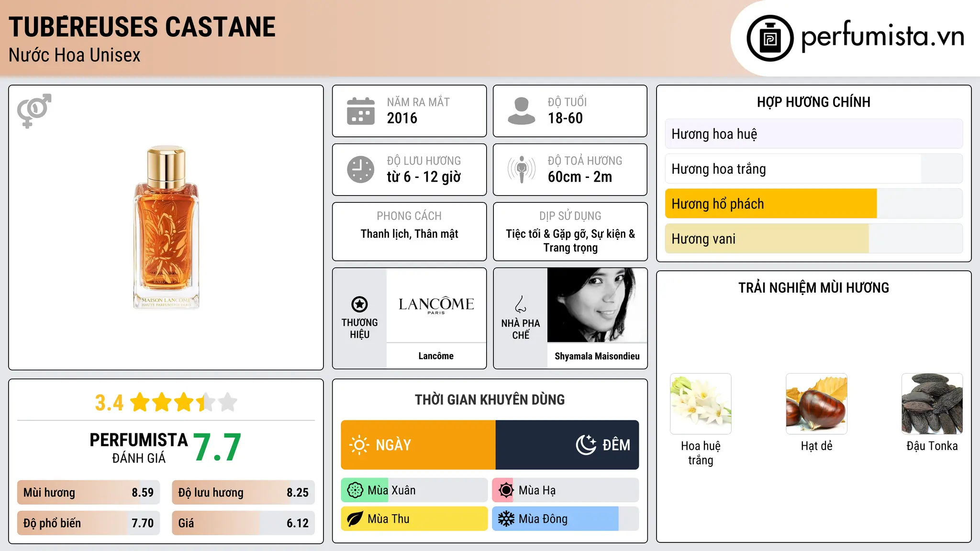
Task: Click the style text Thanh lịch, Thân mật
Action: click(410, 234)
